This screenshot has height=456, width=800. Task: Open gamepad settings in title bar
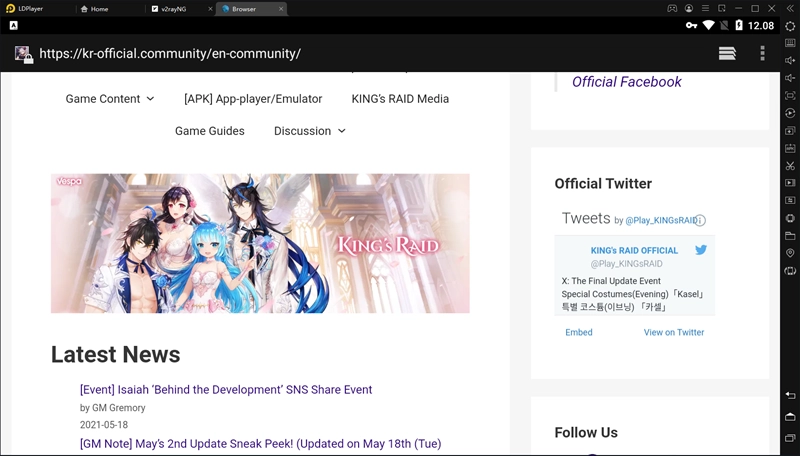[672, 9]
